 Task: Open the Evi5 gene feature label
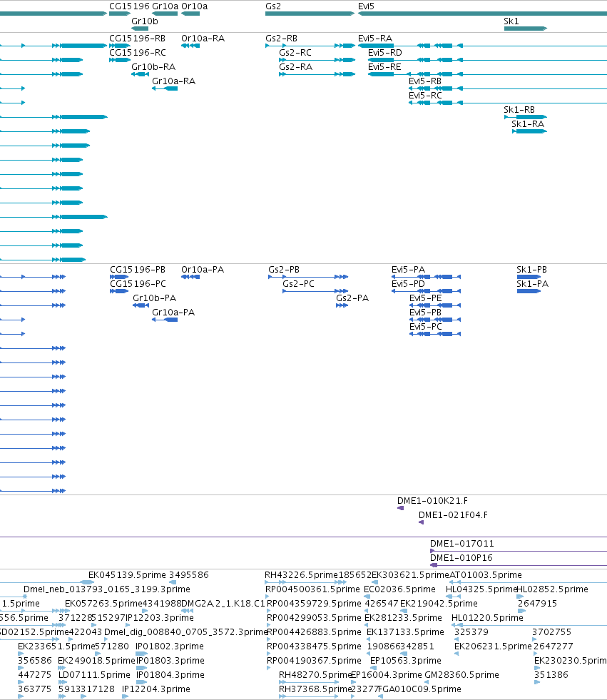click(x=366, y=6)
